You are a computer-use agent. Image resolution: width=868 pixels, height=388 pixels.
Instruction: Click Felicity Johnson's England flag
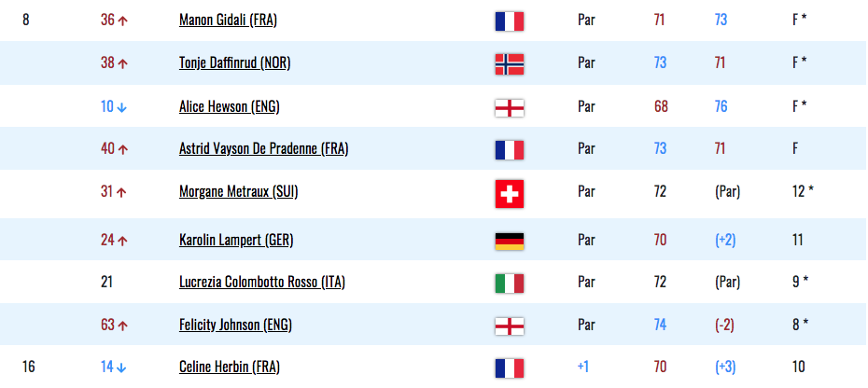tap(510, 326)
